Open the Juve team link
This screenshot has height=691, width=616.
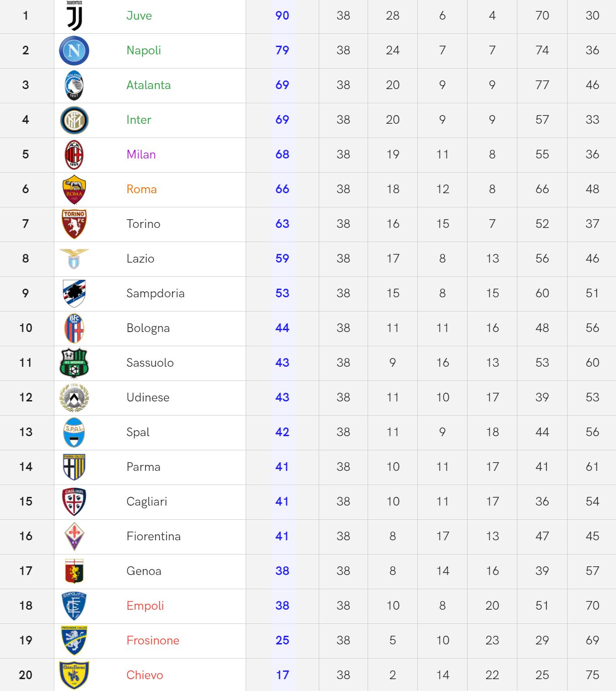[x=139, y=16]
